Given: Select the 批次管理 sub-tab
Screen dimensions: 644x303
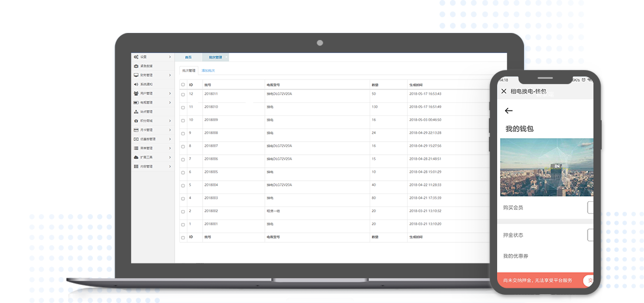Looking at the screenshot, I should pyautogui.click(x=189, y=71).
